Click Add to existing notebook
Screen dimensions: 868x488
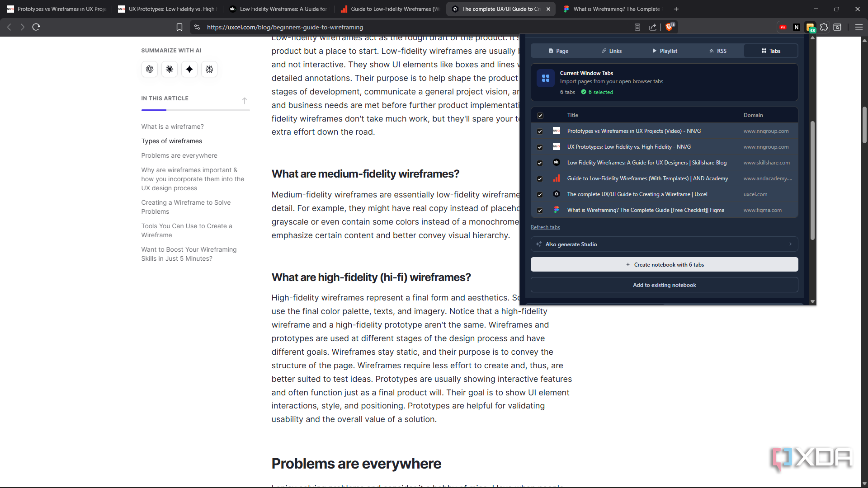click(664, 285)
